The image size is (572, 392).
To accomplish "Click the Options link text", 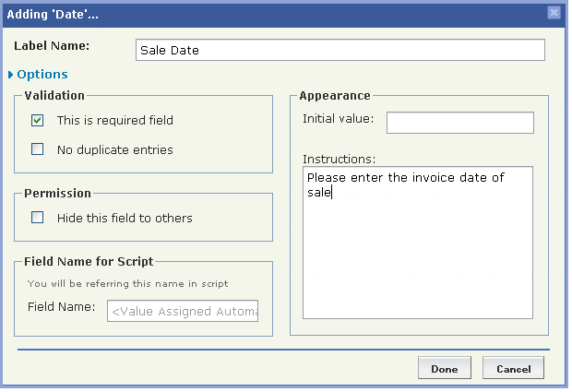I will pyautogui.click(x=42, y=75).
